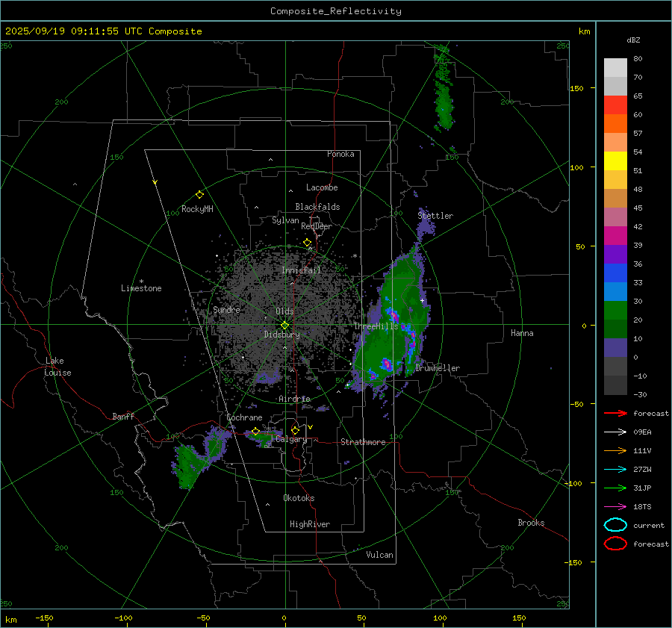Select the yellow diamond marker near Red Deer
The height and width of the screenshot is (628, 672).
pyautogui.click(x=307, y=242)
